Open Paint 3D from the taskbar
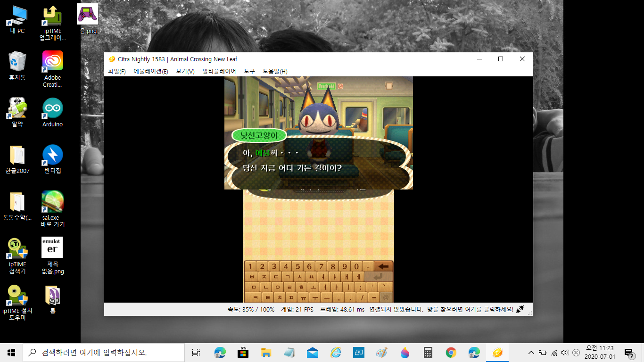Image resolution: width=644 pixels, height=362 pixels. [405, 353]
